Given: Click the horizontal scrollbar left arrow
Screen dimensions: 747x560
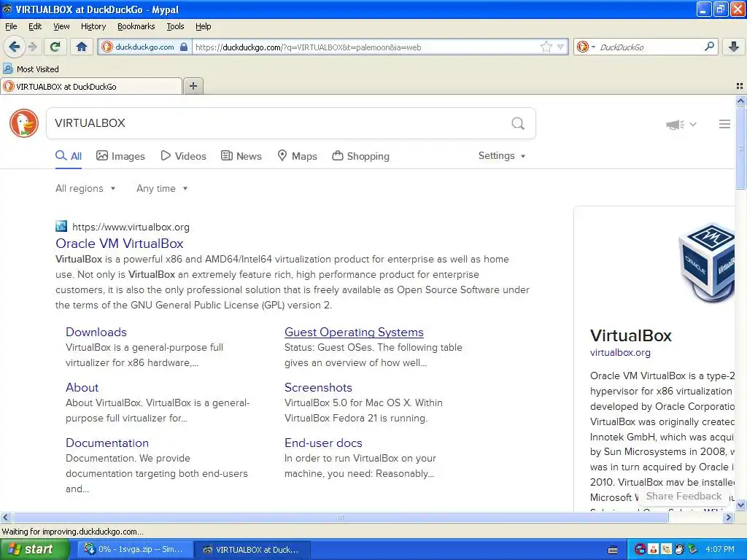Looking at the screenshot, I should coord(5,517).
